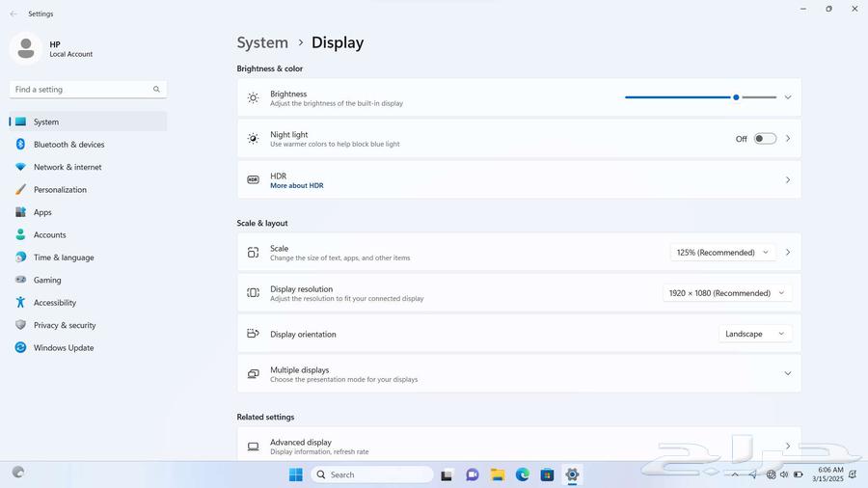This screenshot has height=488, width=868.
Task: Open the Display resolution dropdown
Action: (726, 293)
